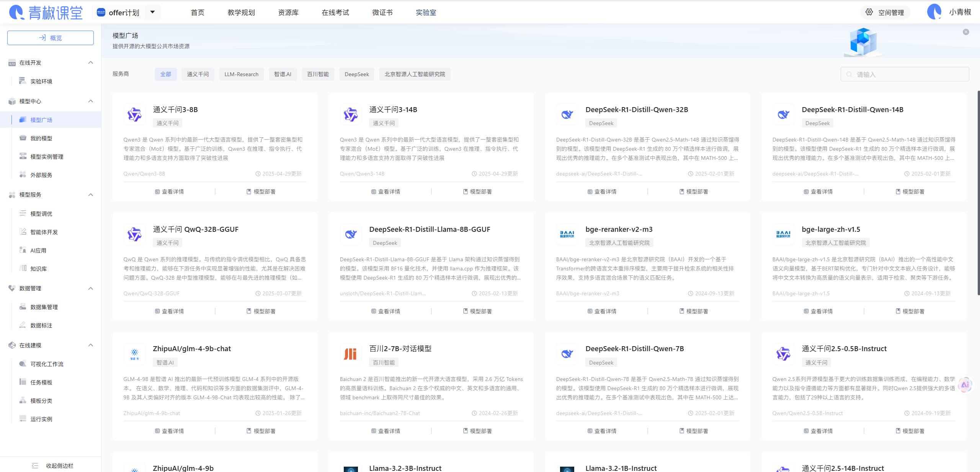Click the bge-reranker-v2-m3 BAAI logo

tap(567, 234)
